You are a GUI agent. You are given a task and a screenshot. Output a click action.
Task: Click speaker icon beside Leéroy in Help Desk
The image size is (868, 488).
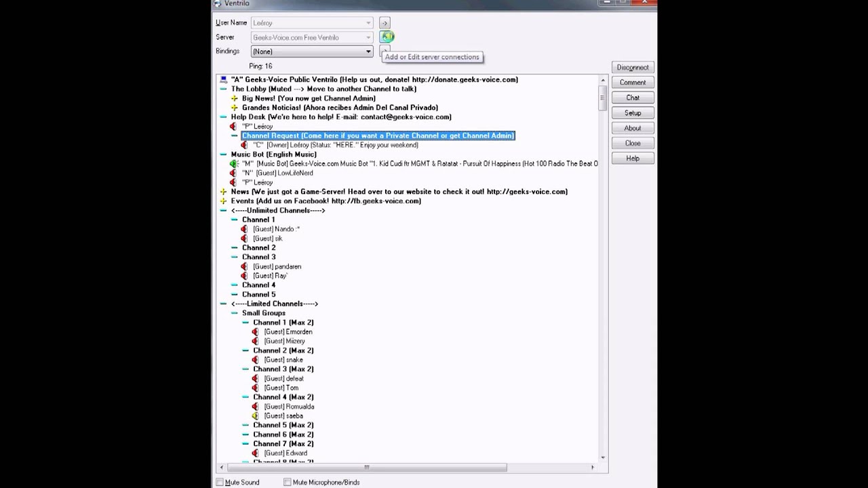234,127
